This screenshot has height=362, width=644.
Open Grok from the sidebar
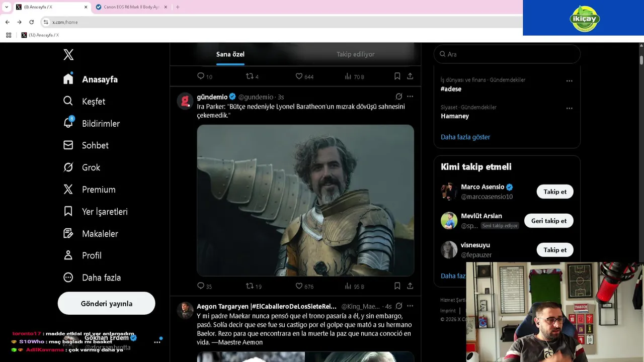click(x=82, y=167)
